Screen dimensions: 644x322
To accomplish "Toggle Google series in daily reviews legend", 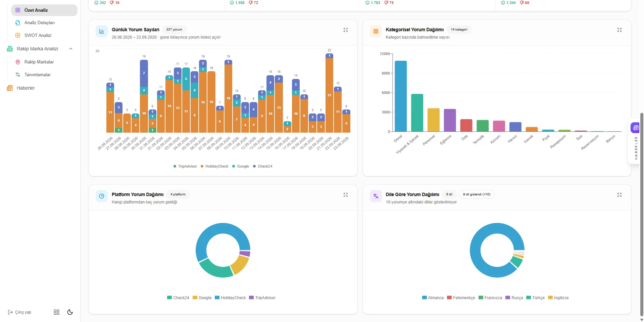I will pyautogui.click(x=241, y=166).
